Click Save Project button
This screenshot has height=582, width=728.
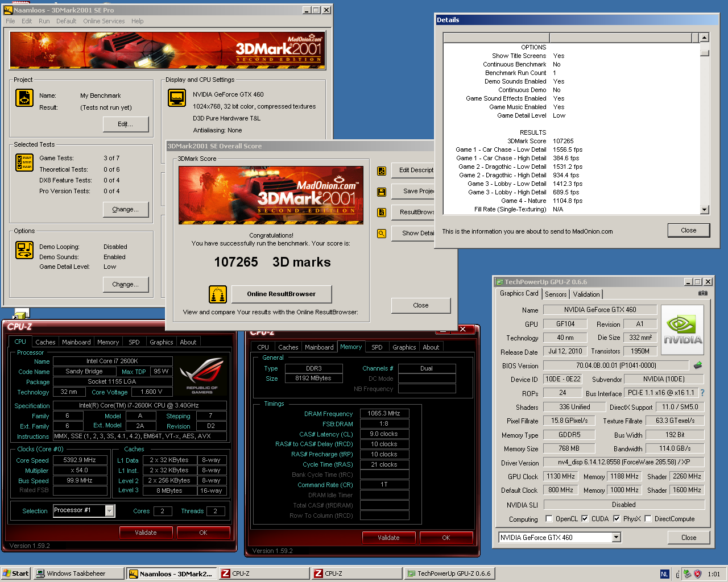tap(413, 191)
